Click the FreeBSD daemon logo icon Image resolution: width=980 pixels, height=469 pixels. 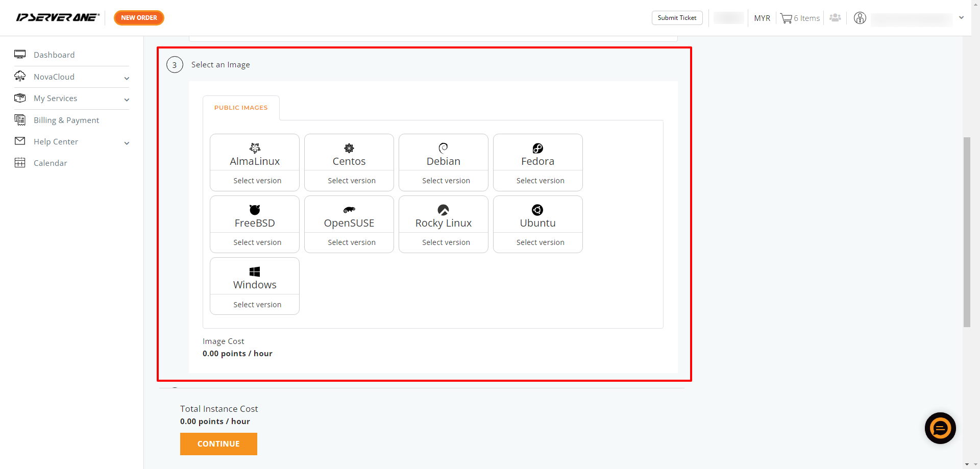[255, 210]
